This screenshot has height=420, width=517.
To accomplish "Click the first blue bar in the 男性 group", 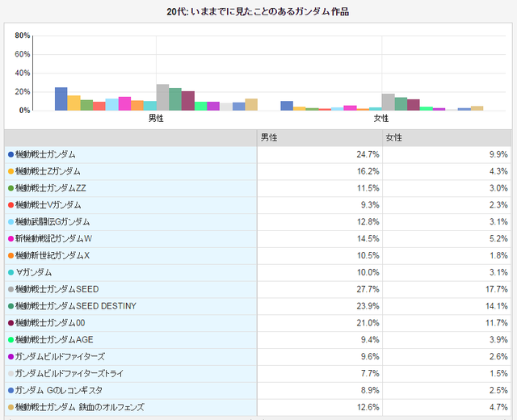I will 61,99.
